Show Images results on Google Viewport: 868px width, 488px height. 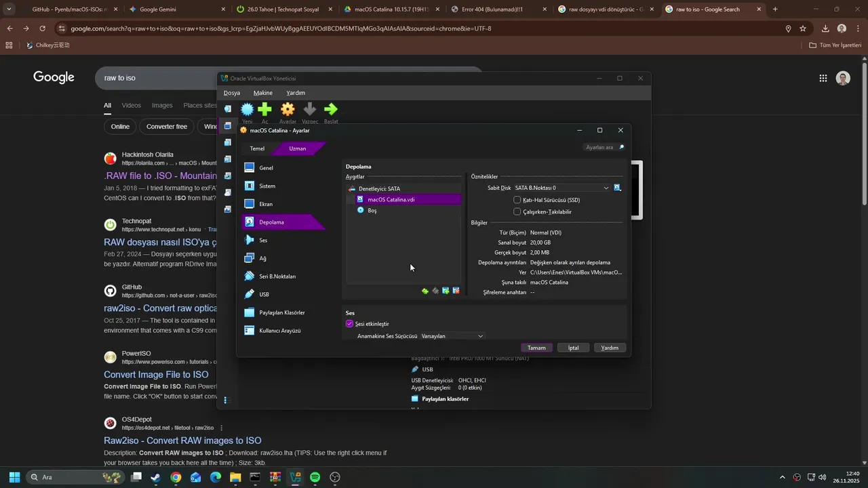[x=162, y=106]
